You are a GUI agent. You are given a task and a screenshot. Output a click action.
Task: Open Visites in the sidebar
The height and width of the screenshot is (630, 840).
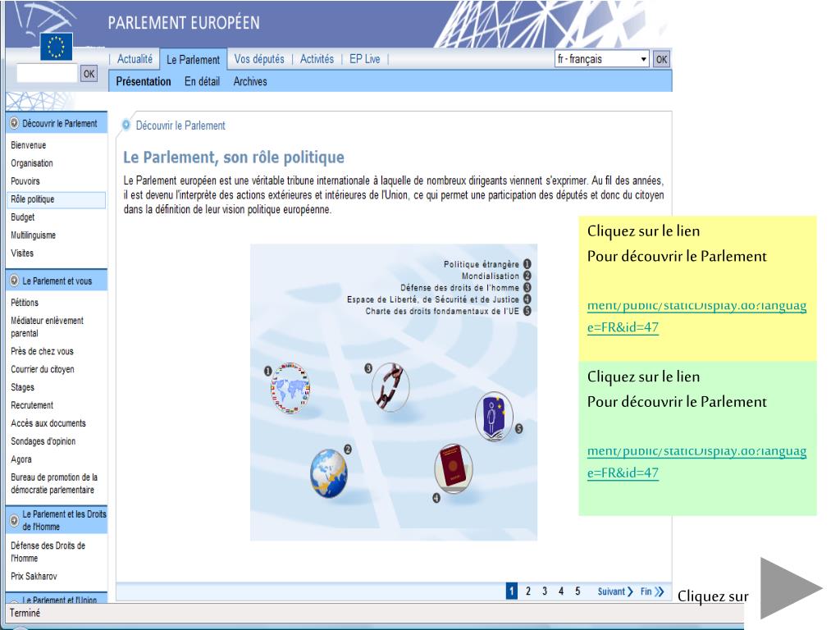pos(22,253)
